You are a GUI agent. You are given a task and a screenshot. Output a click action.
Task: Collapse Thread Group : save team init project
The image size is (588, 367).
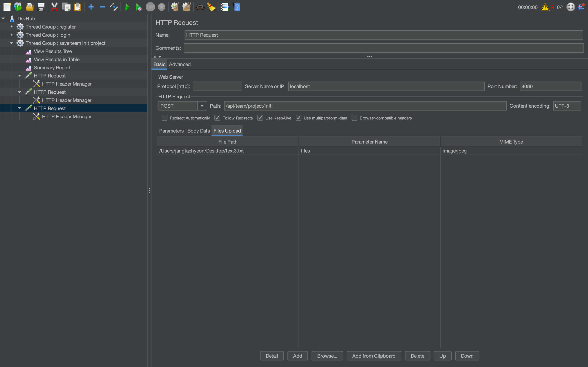click(11, 43)
